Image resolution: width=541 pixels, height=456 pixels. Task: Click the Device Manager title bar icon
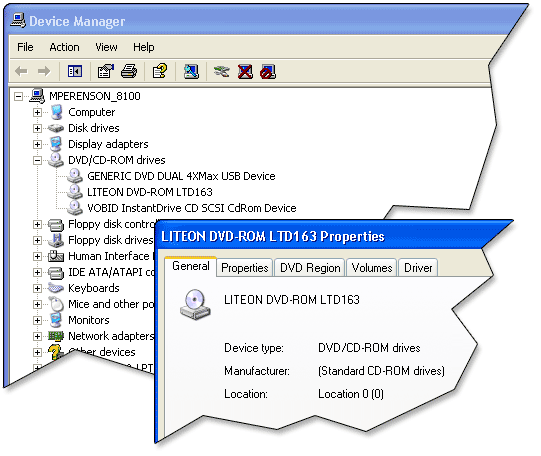tap(18, 21)
